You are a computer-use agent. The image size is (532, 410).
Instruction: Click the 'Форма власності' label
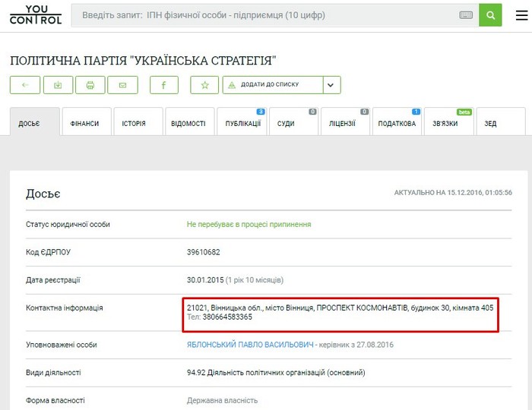click(55, 401)
